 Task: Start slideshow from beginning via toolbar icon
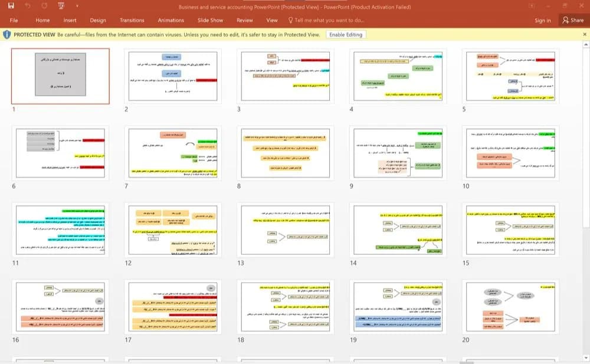coord(61,6)
